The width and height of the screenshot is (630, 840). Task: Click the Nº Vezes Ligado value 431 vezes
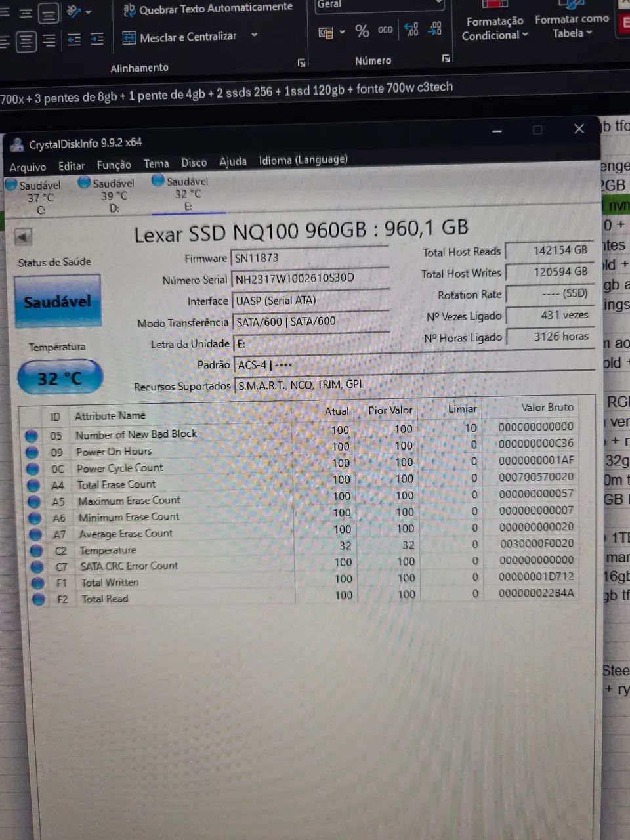click(x=550, y=315)
